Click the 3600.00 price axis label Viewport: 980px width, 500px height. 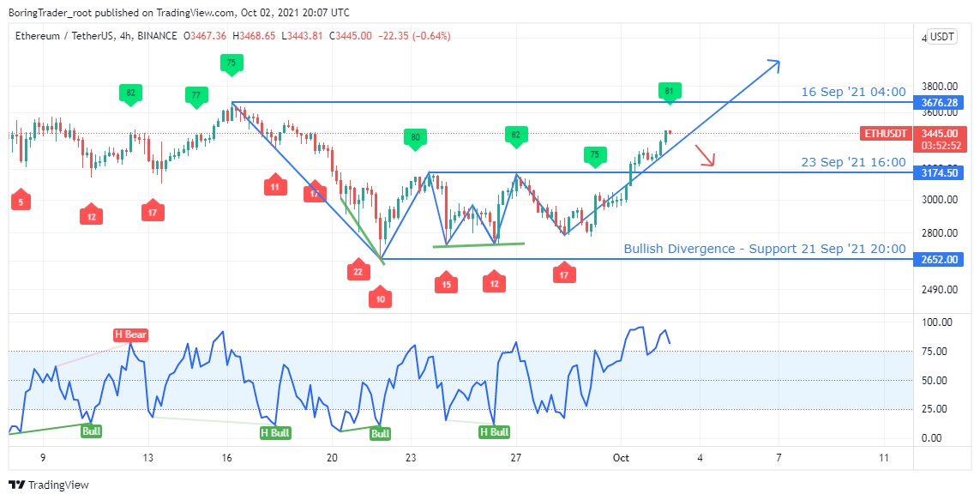(x=940, y=113)
